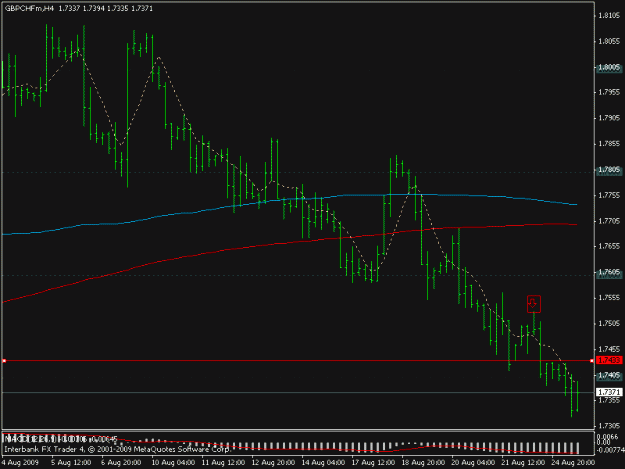The height and width of the screenshot is (469, 625).
Task: Click the 1.7955 price axis label
Action: (609, 92)
